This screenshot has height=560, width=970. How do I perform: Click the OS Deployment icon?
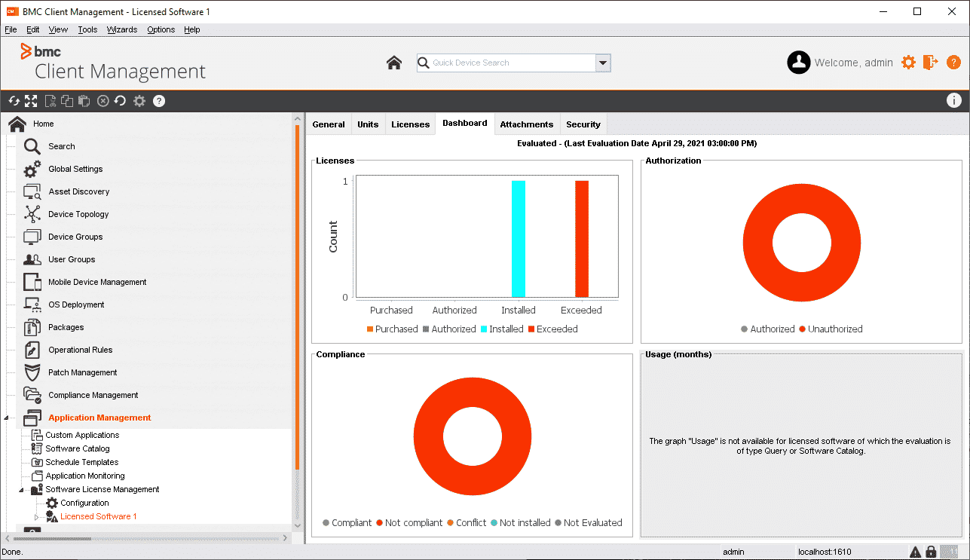click(x=32, y=304)
